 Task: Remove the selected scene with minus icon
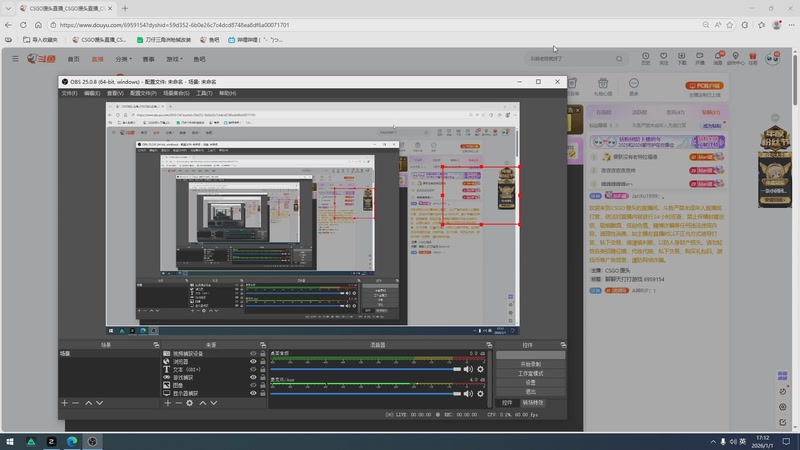pyautogui.click(x=76, y=403)
